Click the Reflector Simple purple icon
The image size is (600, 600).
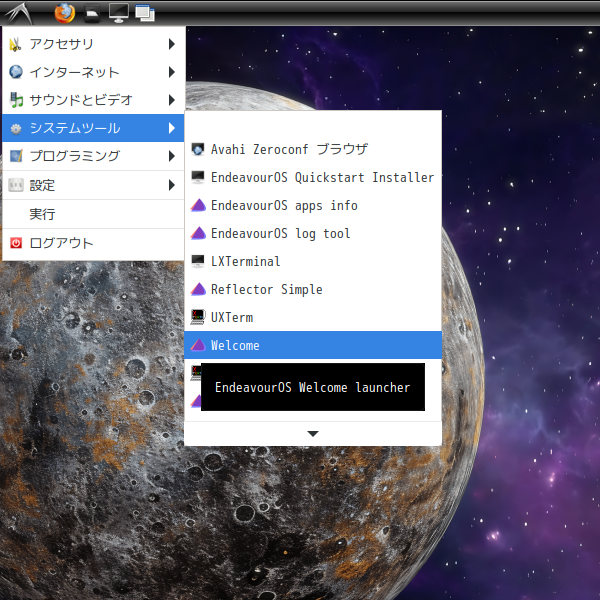(x=198, y=289)
